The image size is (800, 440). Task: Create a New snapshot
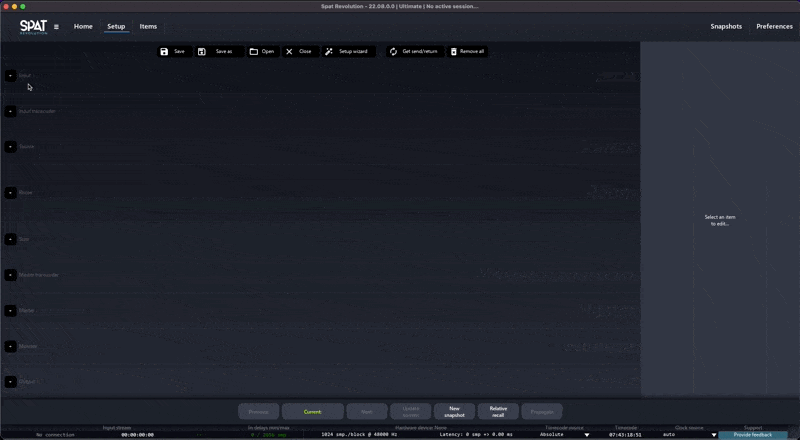455,411
